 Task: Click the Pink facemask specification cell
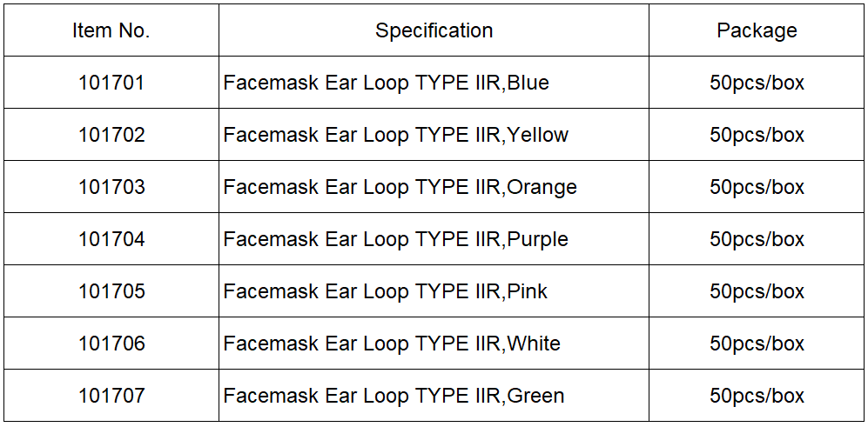tap(434, 291)
